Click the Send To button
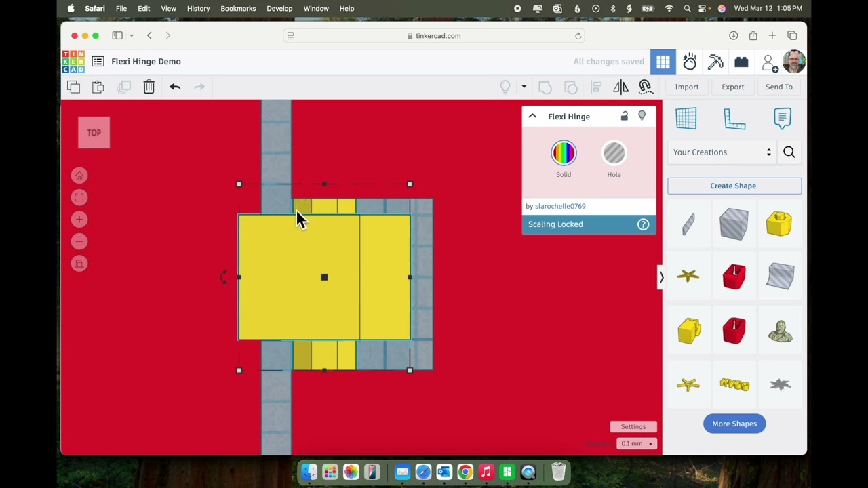This screenshot has height=488, width=868. point(778,87)
